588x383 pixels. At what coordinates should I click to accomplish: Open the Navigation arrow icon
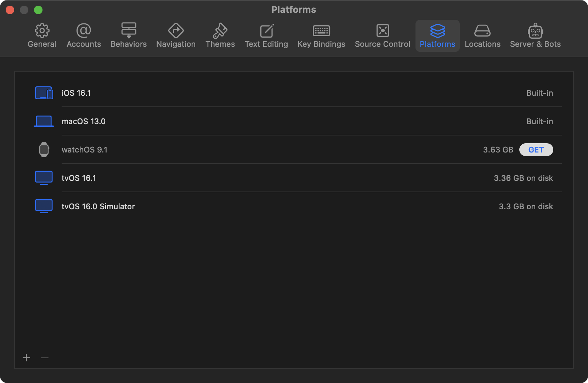(176, 30)
